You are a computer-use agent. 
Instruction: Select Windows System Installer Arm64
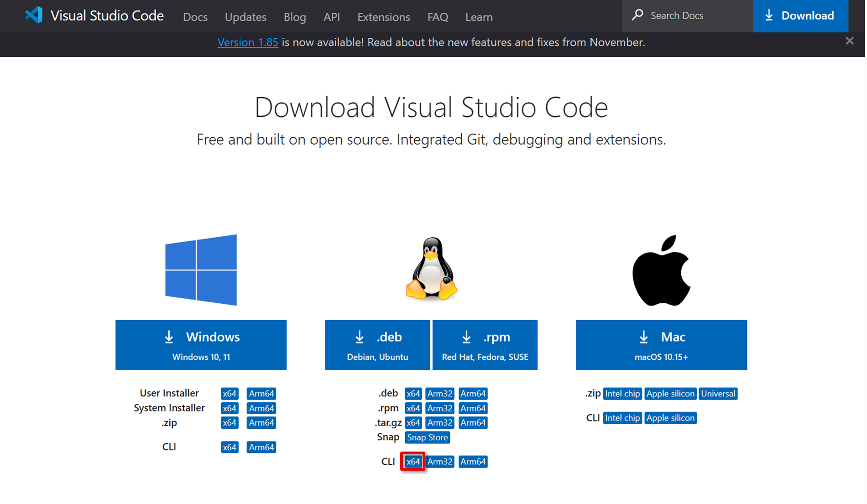261,408
